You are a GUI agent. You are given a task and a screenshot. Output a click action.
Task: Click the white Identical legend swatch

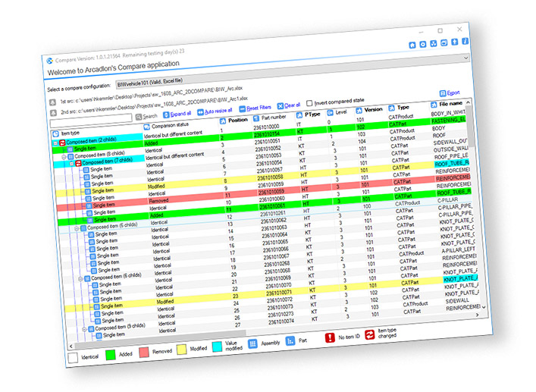pos(73,358)
